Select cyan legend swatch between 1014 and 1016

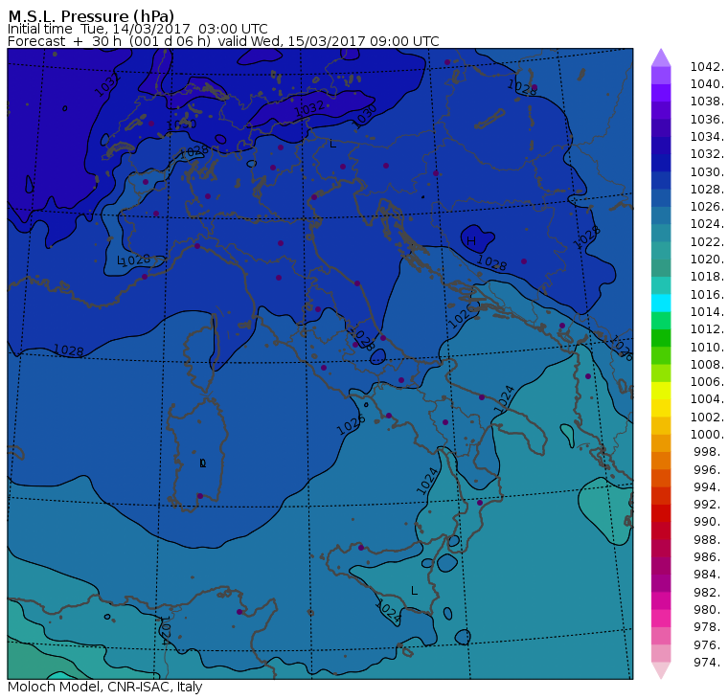pyautogui.click(x=661, y=304)
